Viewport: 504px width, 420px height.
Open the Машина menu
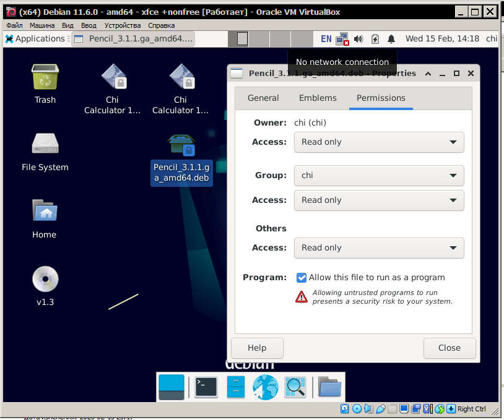click(42, 25)
